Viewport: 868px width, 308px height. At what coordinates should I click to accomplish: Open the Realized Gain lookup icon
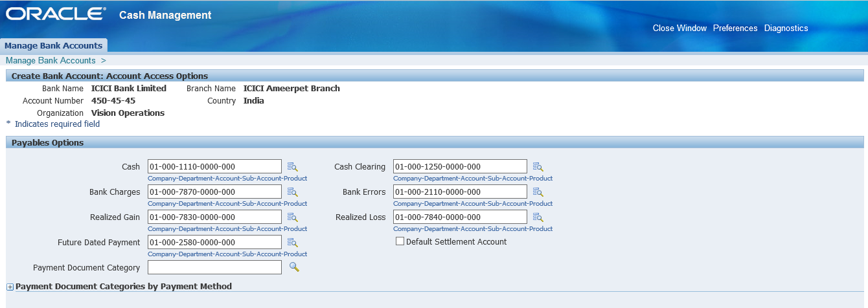292,217
